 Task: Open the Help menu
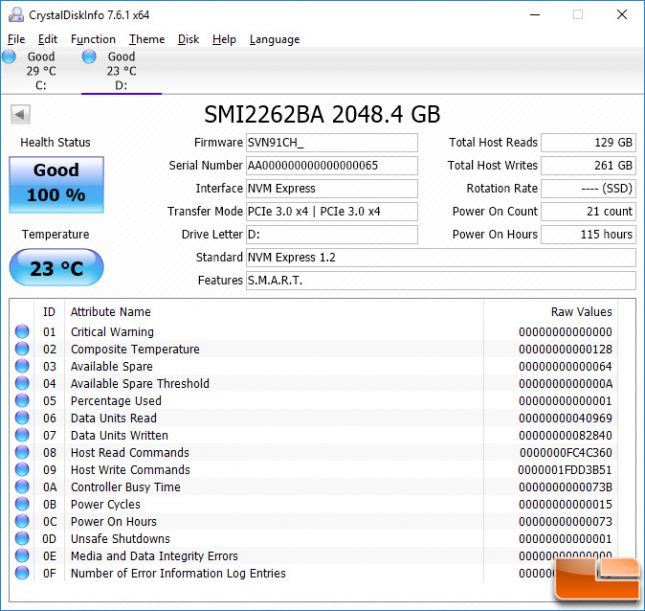[224, 39]
